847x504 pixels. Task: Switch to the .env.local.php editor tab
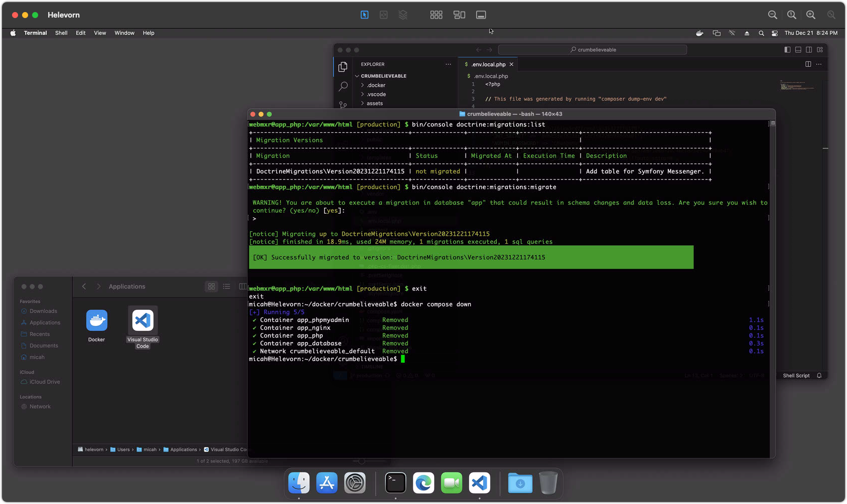click(488, 64)
